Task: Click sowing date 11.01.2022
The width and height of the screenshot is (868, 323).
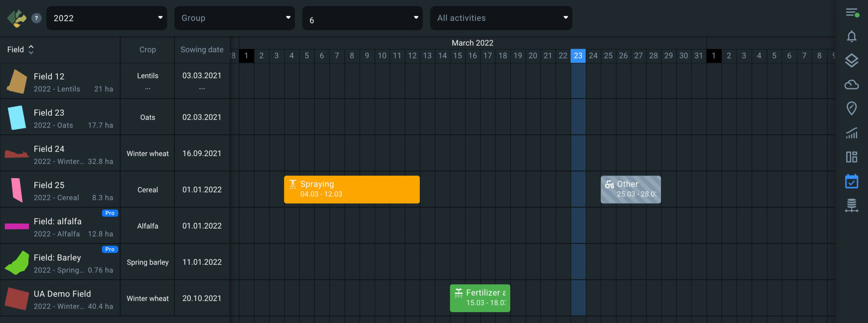Action: [x=202, y=262]
